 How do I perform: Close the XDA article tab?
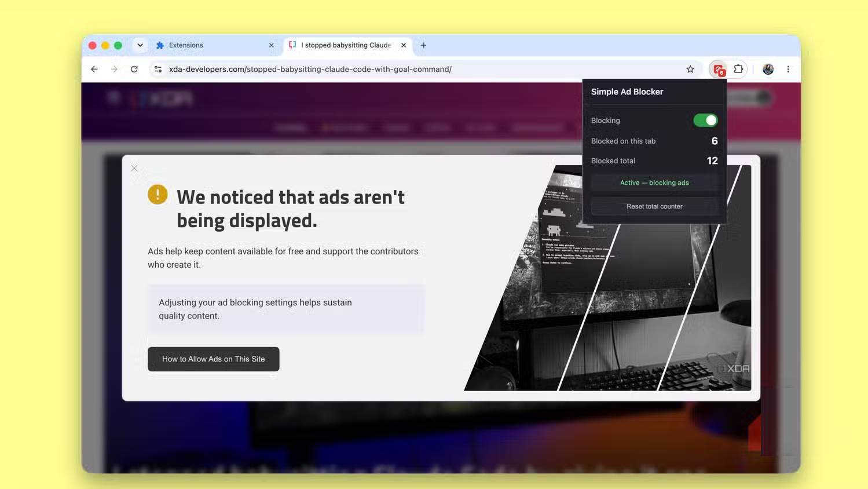(x=404, y=45)
